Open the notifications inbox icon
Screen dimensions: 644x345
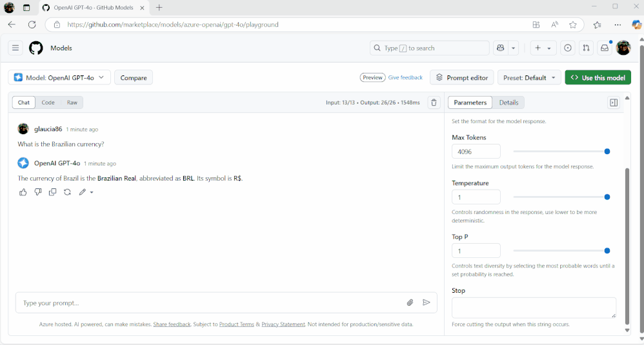click(605, 48)
